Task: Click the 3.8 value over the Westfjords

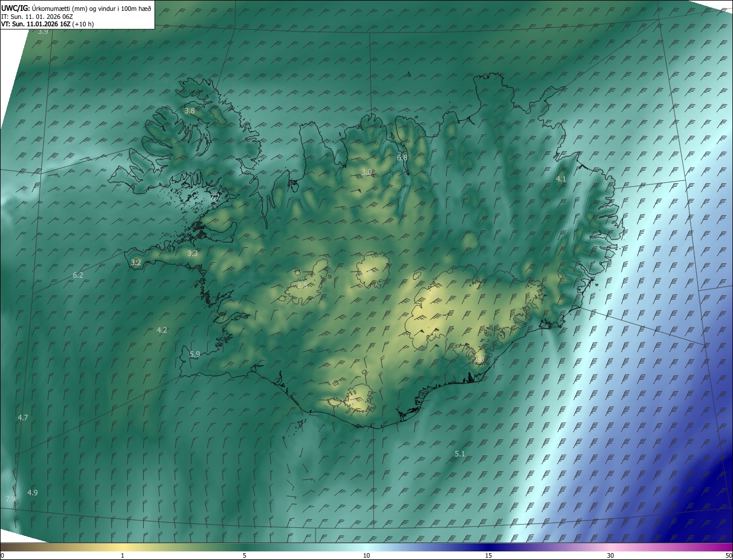Action: coord(190,111)
